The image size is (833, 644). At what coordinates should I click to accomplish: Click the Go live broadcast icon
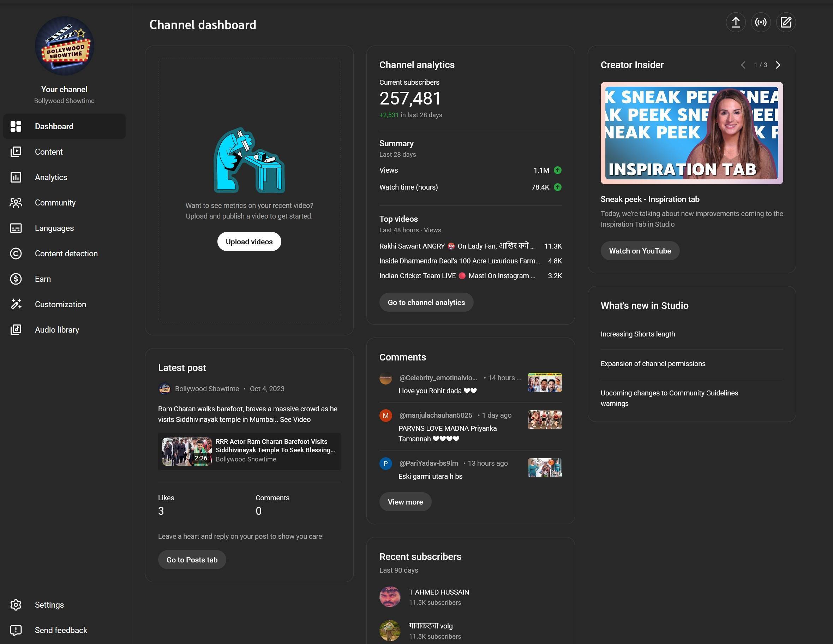(x=761, y=22)
